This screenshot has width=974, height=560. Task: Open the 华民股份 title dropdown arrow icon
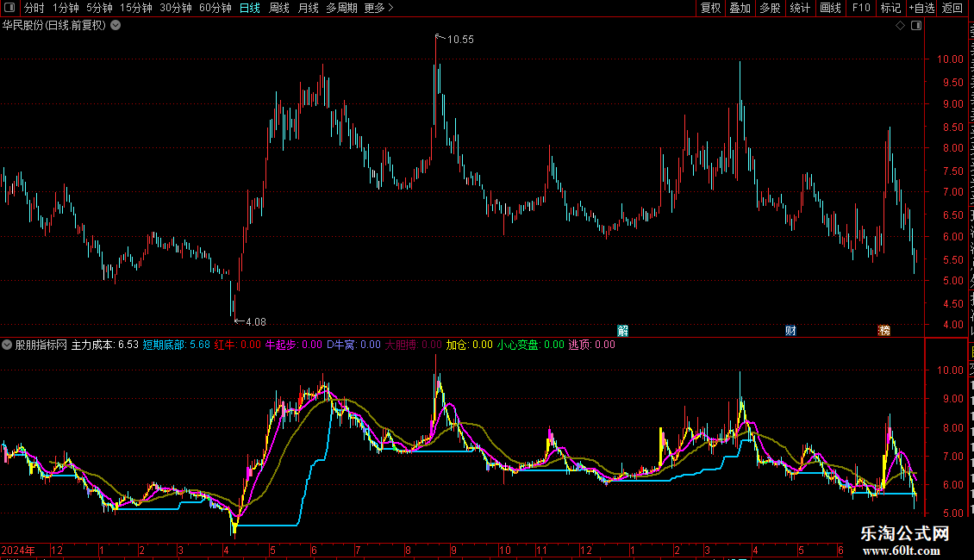tap(116, 26)
